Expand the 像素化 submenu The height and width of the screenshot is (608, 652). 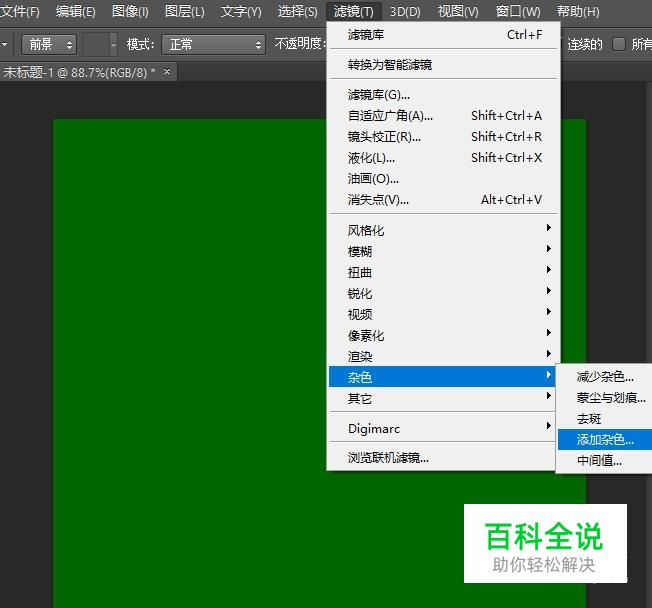tap(444, 335)
